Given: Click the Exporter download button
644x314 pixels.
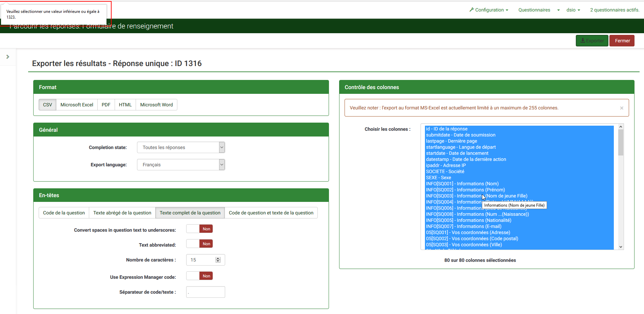Looking at the screenshot, I should click(x=592, y=41).
